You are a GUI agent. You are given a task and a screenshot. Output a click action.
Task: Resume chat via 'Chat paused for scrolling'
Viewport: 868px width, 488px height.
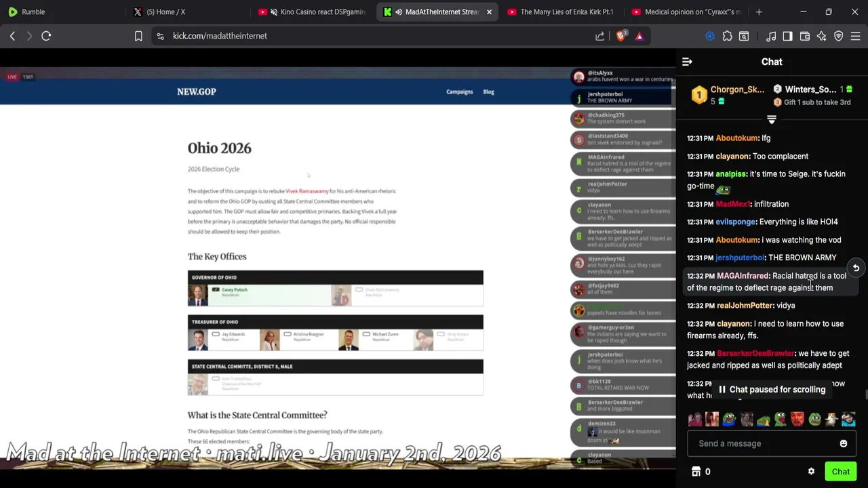tap(772, 390)
